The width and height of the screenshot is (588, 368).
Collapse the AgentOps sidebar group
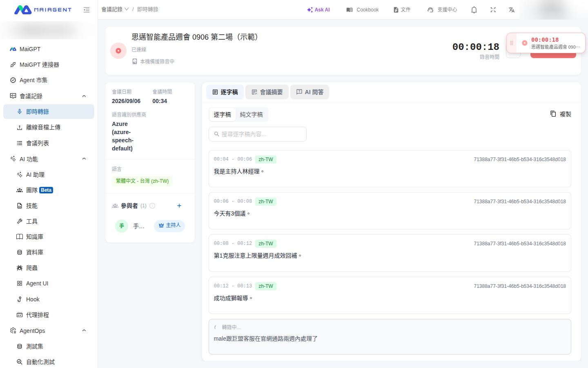[49, 330]
